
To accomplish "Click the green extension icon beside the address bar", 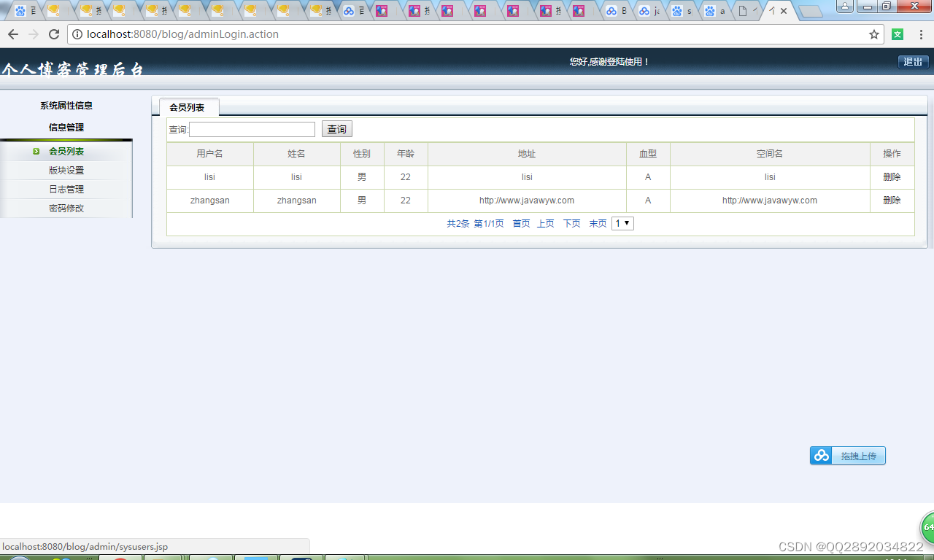I will (x=897, y=34).
